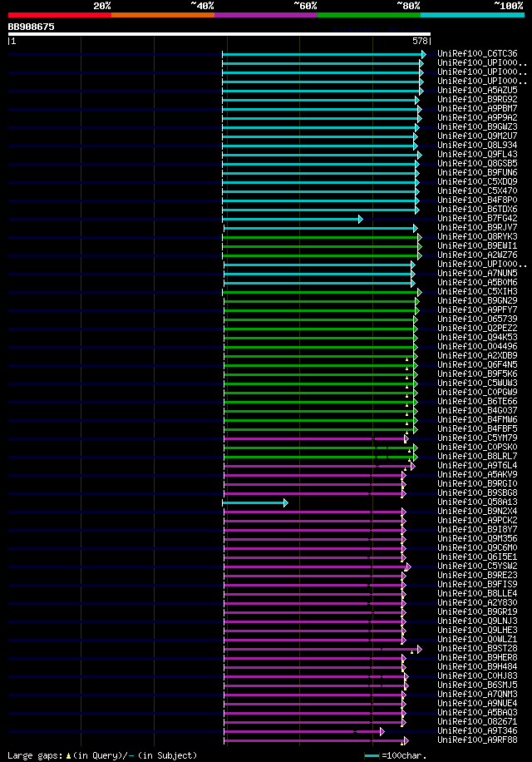Select the UniRef100_C5XDQ9 label
Image resolution: width=532 pixels, height=762 pixels.
pos(477,181)
